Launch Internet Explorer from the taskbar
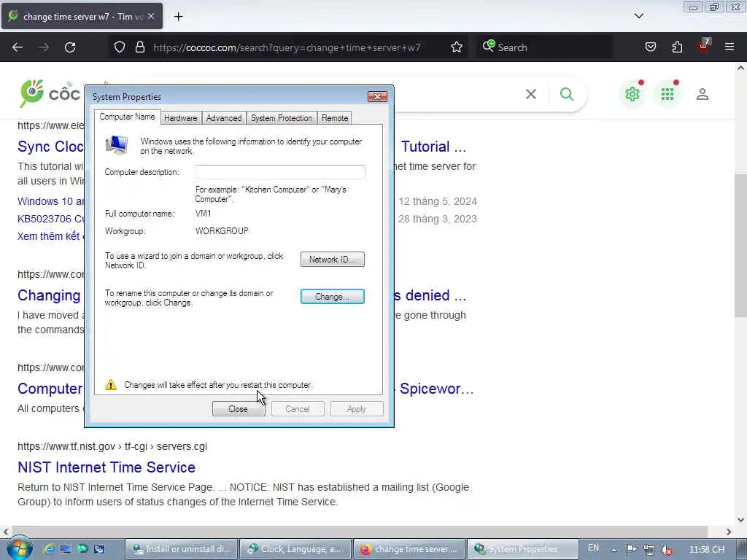The image size is (747, 560). pyautogui.click(x=48, y=549)
